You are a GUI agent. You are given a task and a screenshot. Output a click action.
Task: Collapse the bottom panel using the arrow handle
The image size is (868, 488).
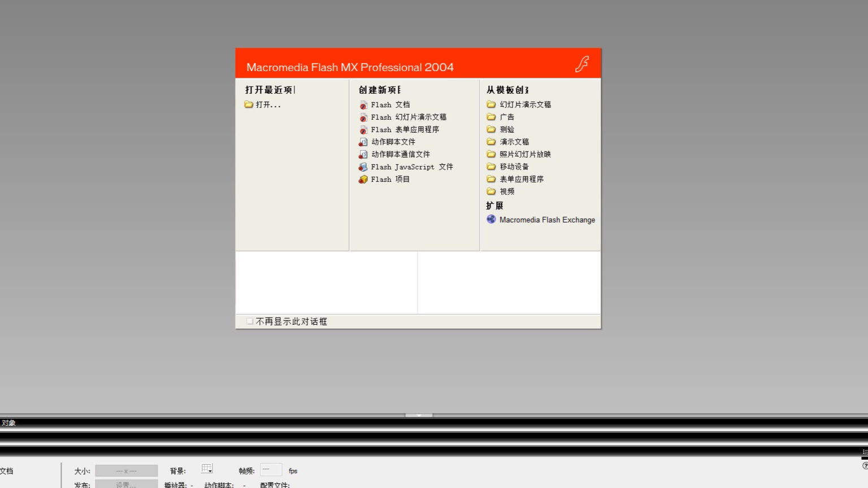pos(419,415)
